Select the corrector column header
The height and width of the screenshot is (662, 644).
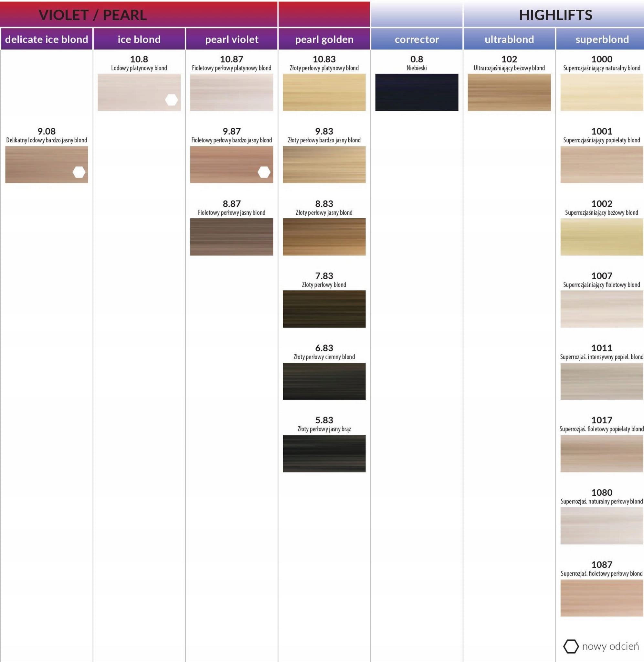tap(417, 39)
